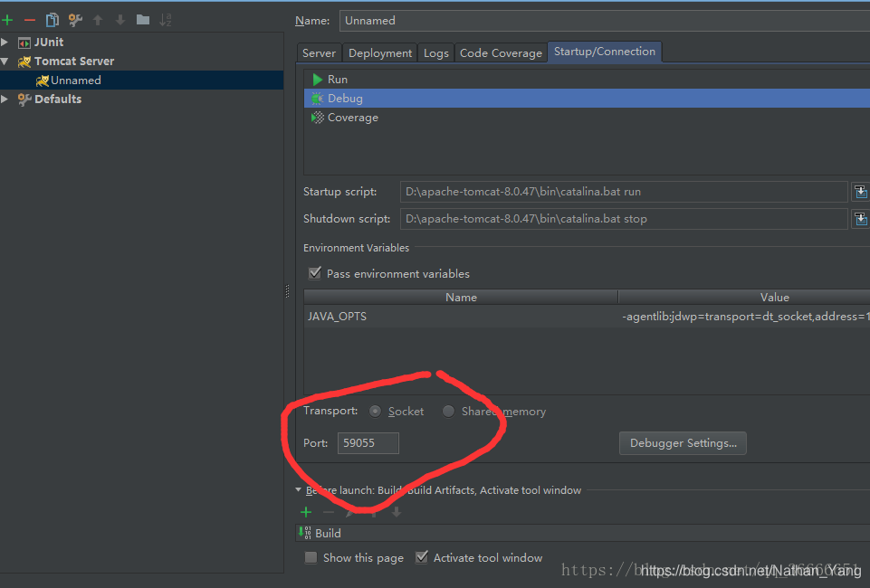The height and width of the screenshot is (588, 870).
Task: Remove configuration with red minus icon
Action: [x=30, y=21]
